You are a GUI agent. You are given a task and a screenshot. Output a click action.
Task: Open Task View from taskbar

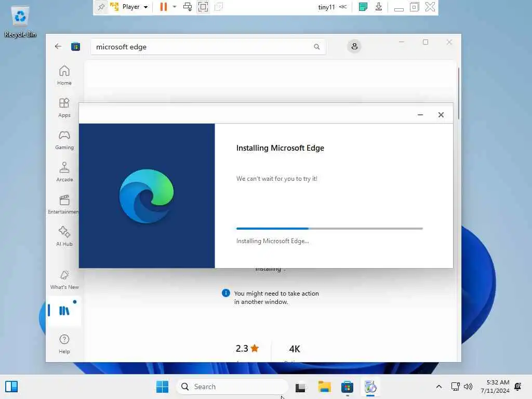coord(300,387)
